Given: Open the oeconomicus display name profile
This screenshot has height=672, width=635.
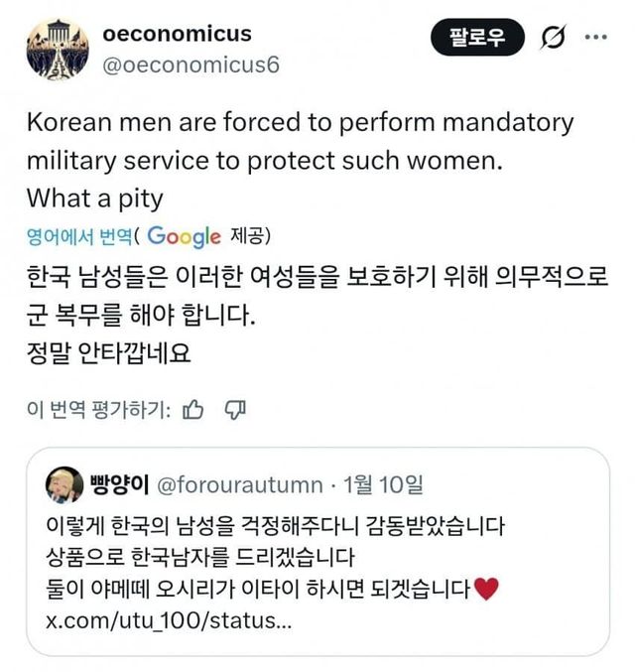Looking at the screenshot, I should coord(177,34).
